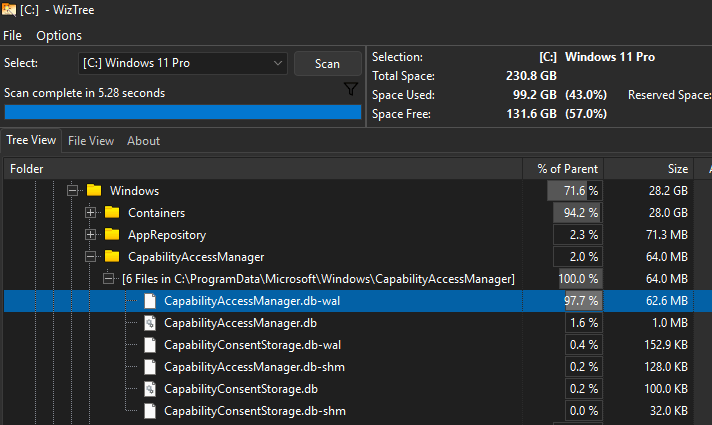Collapse the Windows folder node
Screen dimensions: 712x425
72,190
